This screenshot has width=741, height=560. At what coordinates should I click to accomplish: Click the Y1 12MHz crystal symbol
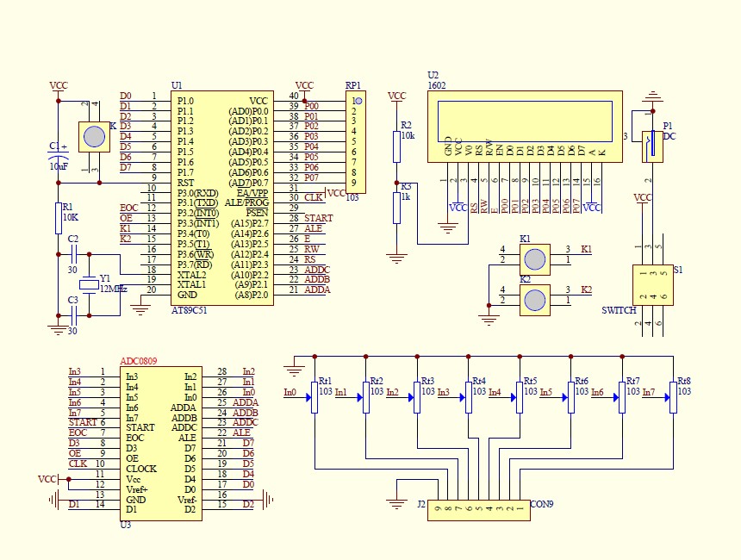click(89, 284)
